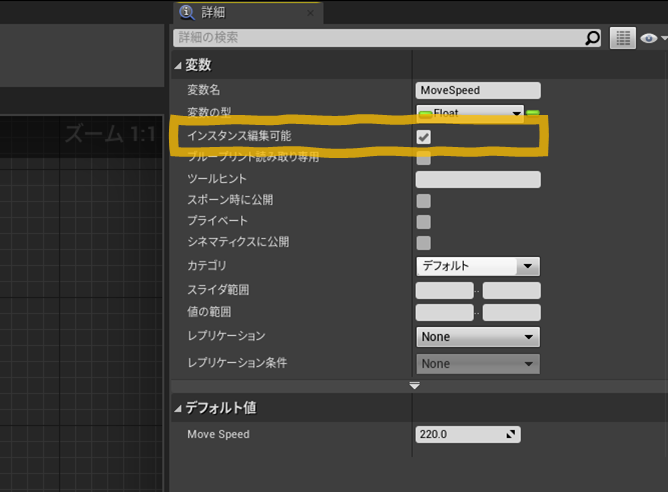The height and width of the screenshot is (492, 668).
Task: Enable the シネマティクスに公開 checkbox
Action: pyautogui.click(x=423, y=243)
